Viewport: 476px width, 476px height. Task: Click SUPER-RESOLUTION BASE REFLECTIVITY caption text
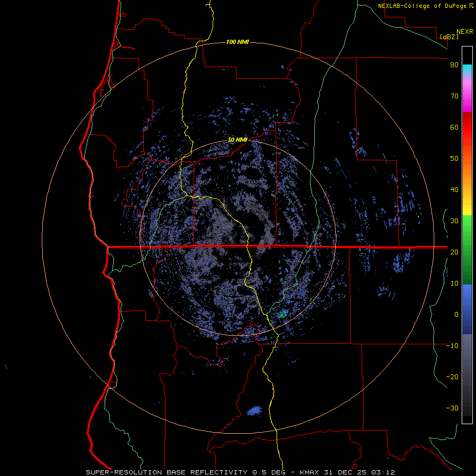(167, 472)
